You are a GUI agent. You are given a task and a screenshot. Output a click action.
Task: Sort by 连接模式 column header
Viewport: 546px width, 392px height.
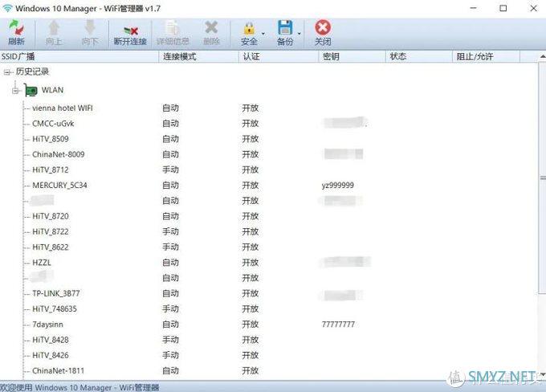pyautogui.click(x=199, y=56)
